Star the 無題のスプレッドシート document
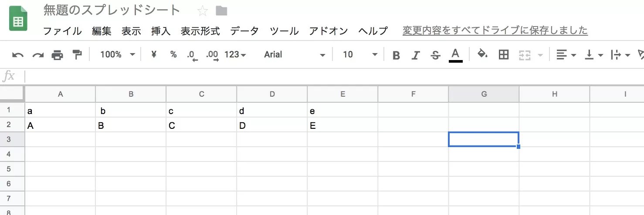Viewport: 644px width, 215px height. pos(202,10)
